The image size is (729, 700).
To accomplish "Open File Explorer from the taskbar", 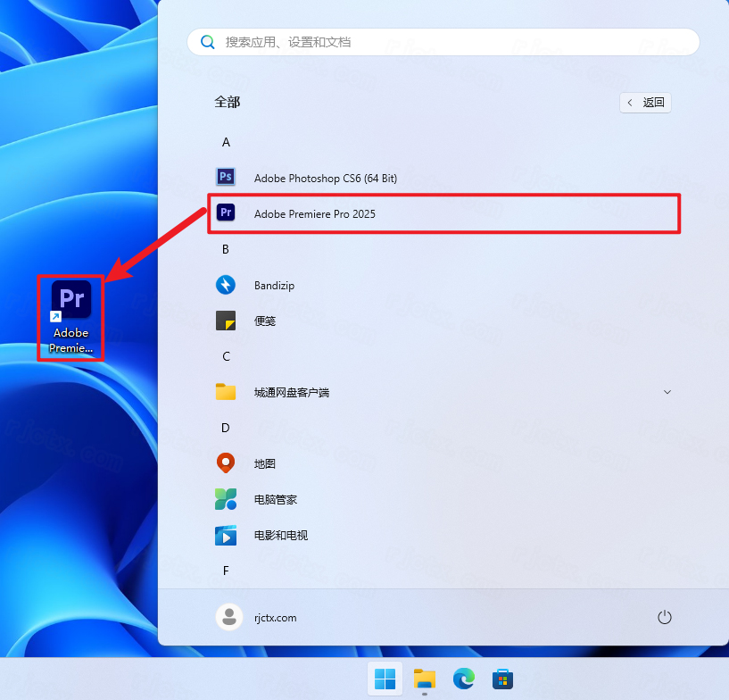I will click(x=424, y=679).
